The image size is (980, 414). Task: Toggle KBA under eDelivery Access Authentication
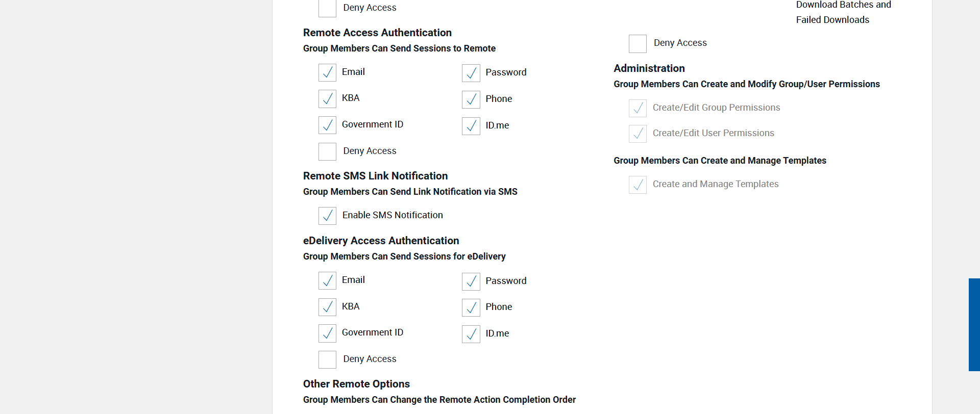click(327, 307)
